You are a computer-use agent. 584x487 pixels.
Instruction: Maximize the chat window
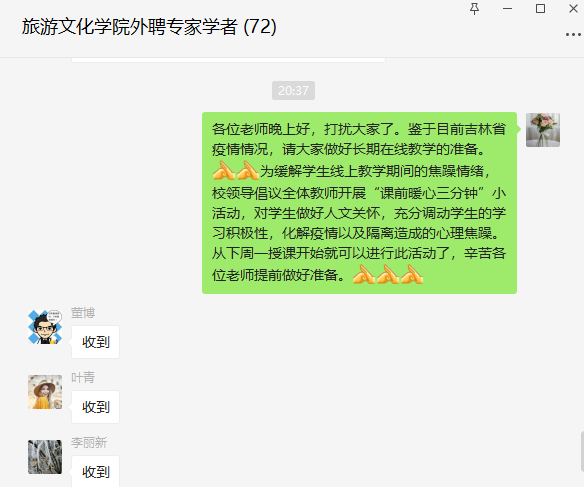pos(540,9)
